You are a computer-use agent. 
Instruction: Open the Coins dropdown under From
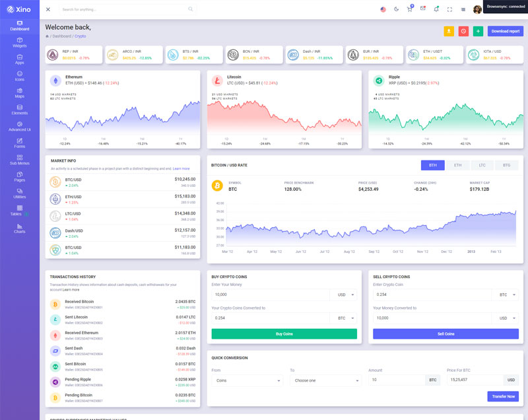point(247,380)
